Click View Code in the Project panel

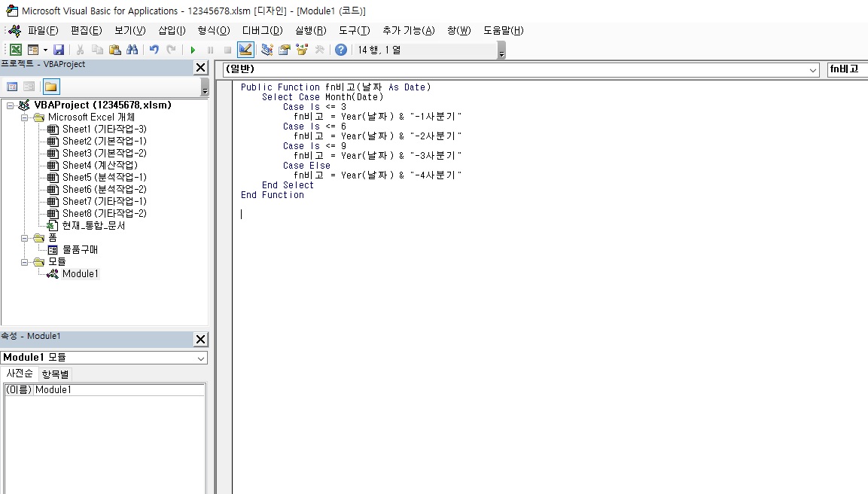pos(12,87)
